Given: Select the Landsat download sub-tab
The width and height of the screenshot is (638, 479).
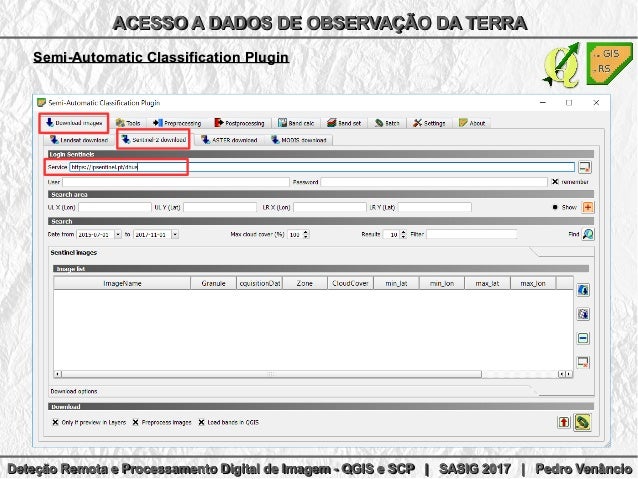Looking at the screenshot, I should coord(79,140).
